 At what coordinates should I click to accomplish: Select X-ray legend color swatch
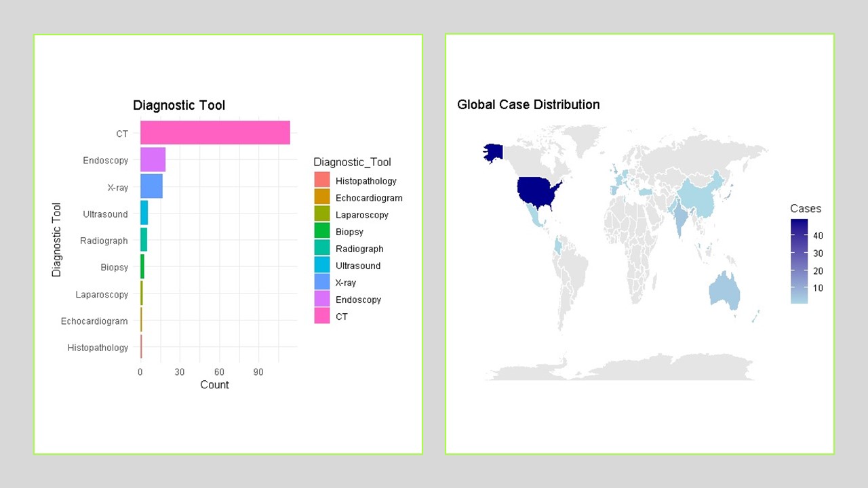click(322, 282)
